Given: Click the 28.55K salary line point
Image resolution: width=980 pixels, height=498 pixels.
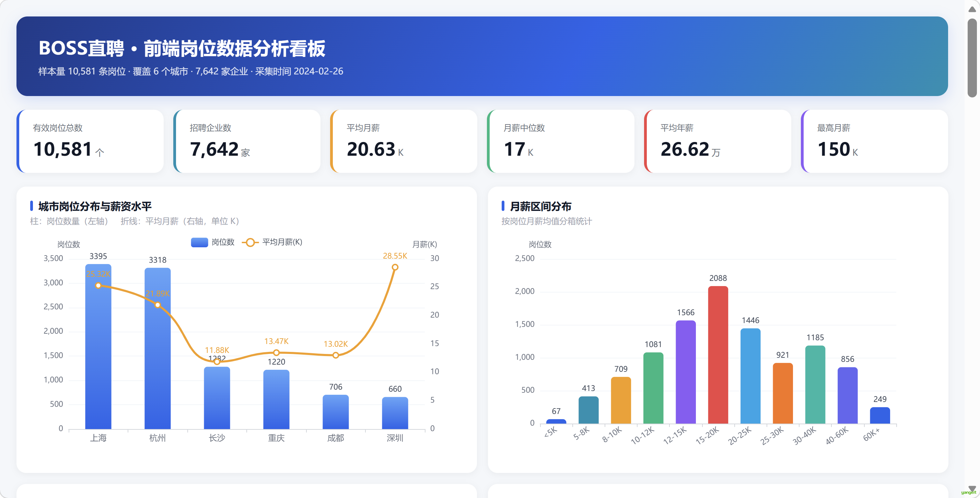Looking at the screenshot, I should click(395, 267).
